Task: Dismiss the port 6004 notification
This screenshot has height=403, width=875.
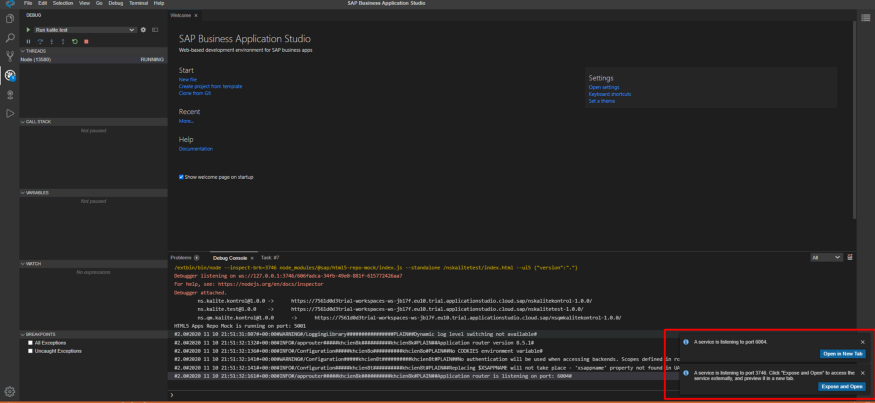Action: (863, 342)
